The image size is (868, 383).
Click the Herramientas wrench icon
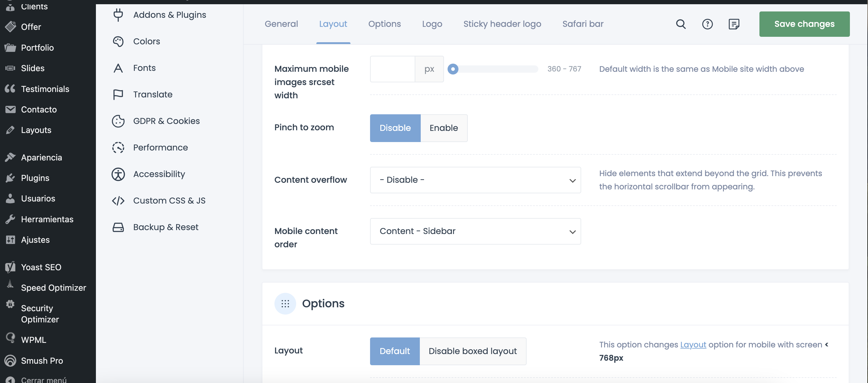tap(11, 219)
